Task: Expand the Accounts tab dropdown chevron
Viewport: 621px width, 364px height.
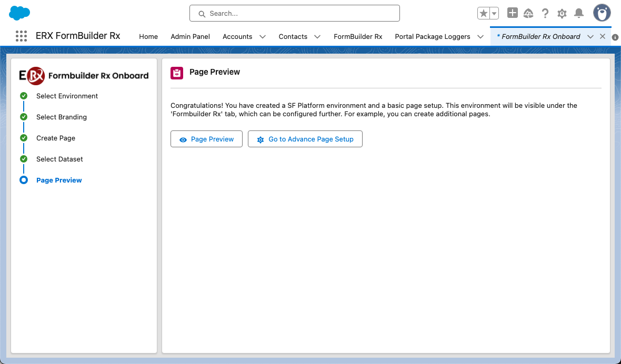Action: click(263, 37)
